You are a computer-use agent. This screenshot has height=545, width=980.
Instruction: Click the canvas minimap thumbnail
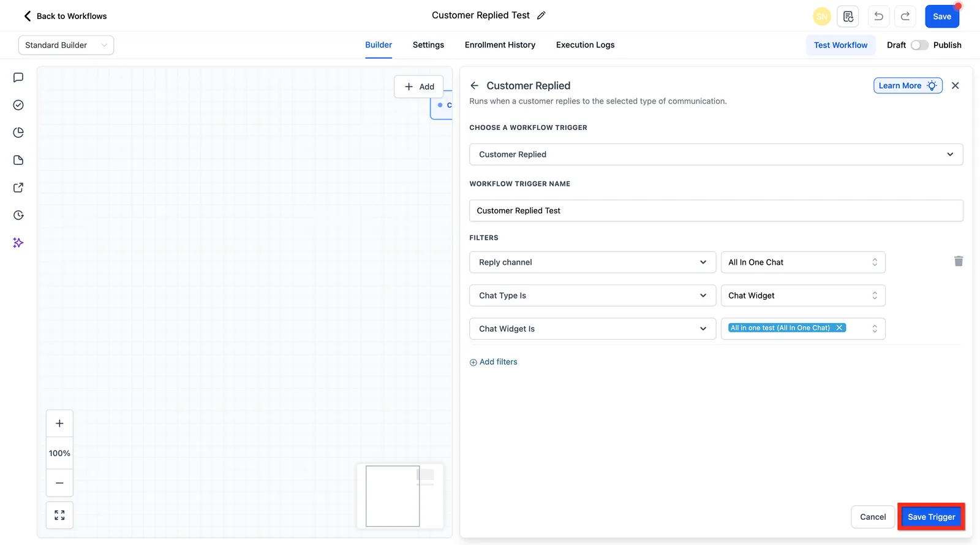[401, 496]
